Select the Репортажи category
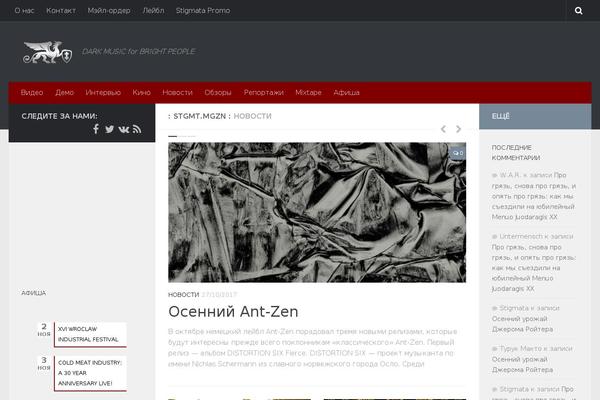The image size is (600, 400). [264, 93]
